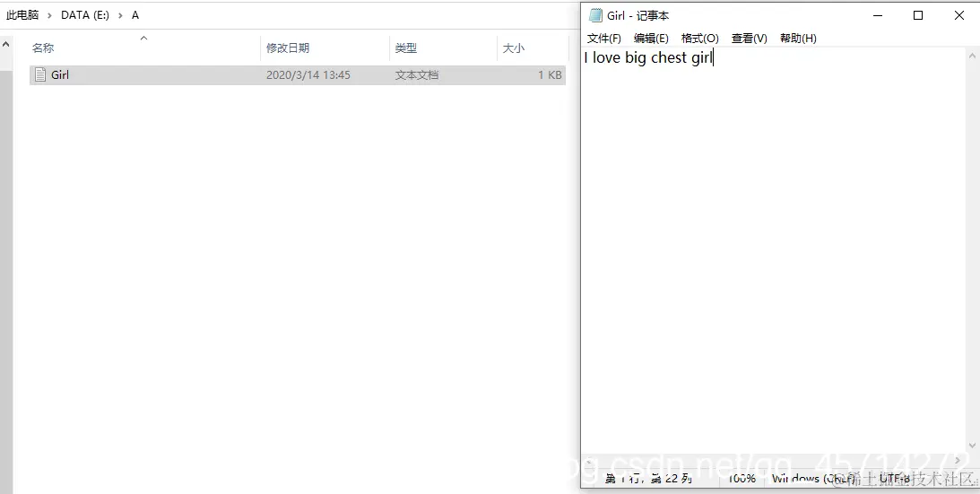Image resolution: width=980 pixels, height=494 pixels.
Task: Click Notepad's vertical scroll-up arrow
Action: point(973,56)
